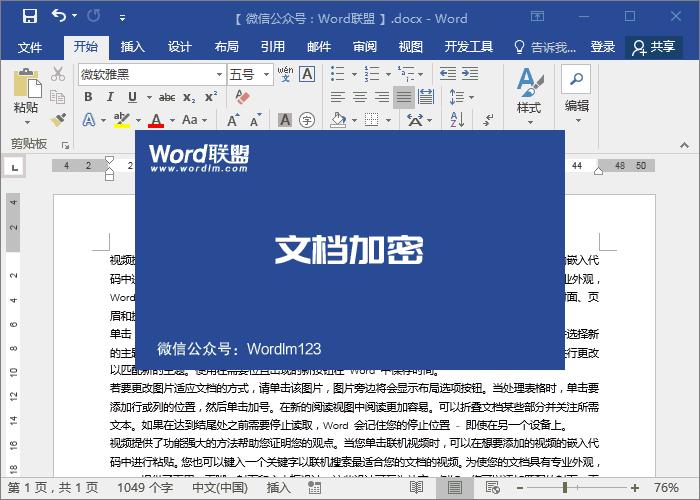
Task: Open line and paragraph spacing options
Action: point(461,97)
